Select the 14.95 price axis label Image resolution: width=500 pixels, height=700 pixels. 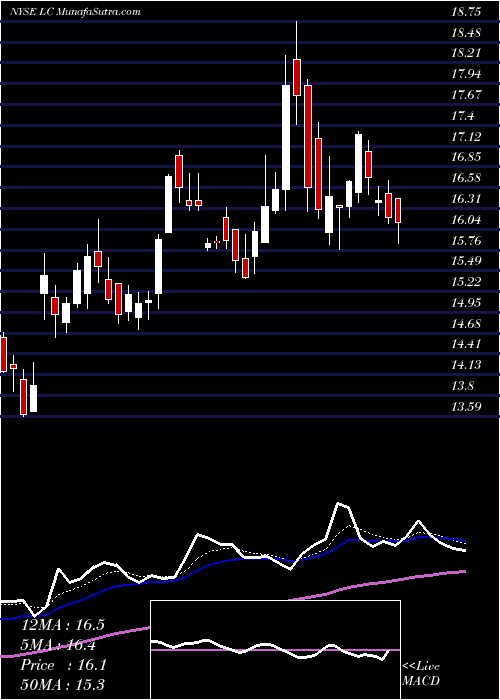pos(466,302)
